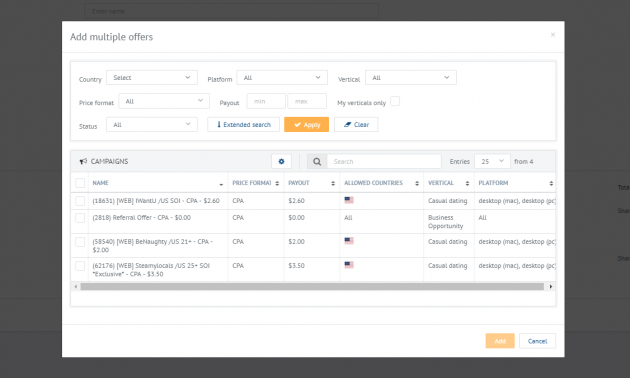Viewport: 630px width, 378px height.
Task: Toggle the My verticals only checkbox
Action: pos(395,101)
